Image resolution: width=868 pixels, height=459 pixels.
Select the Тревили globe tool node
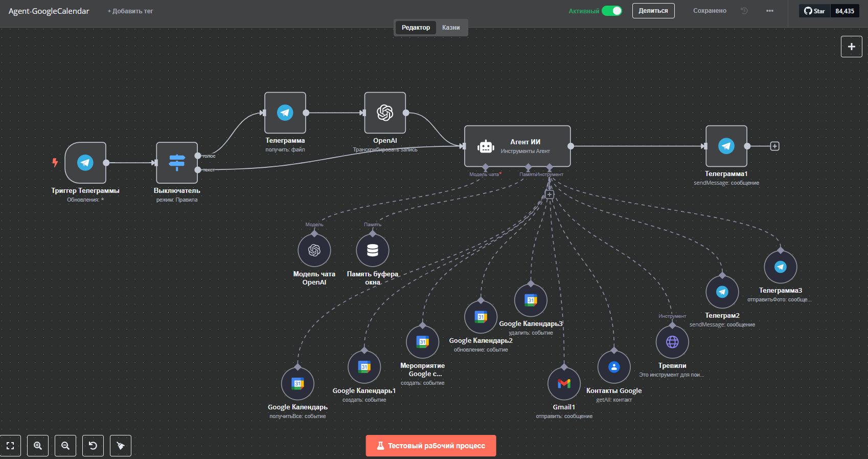click(x=672, y=342)
